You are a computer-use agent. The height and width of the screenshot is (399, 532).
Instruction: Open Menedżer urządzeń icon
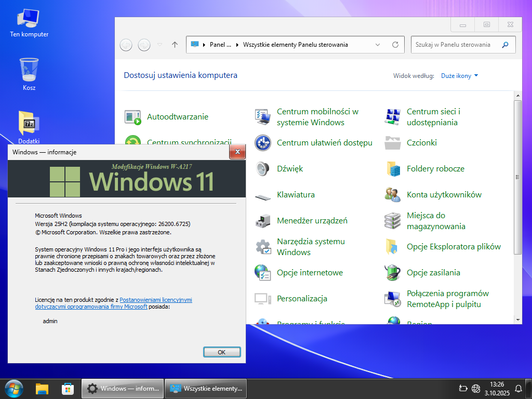263,221
